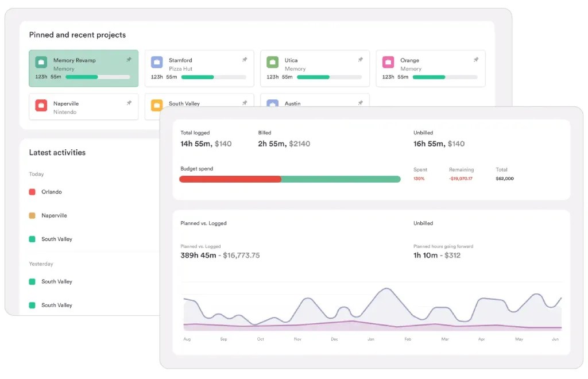Image resolution: width=588 pixels, height=379 pixels.
Task: Unpin the Memory Revamp project
Action: [129, 59]
